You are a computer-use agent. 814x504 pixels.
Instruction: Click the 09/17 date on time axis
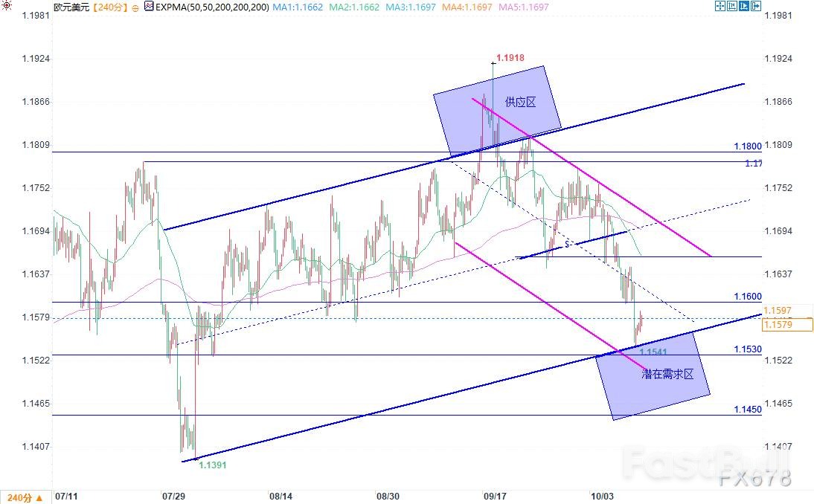click(x=496, y=495)
